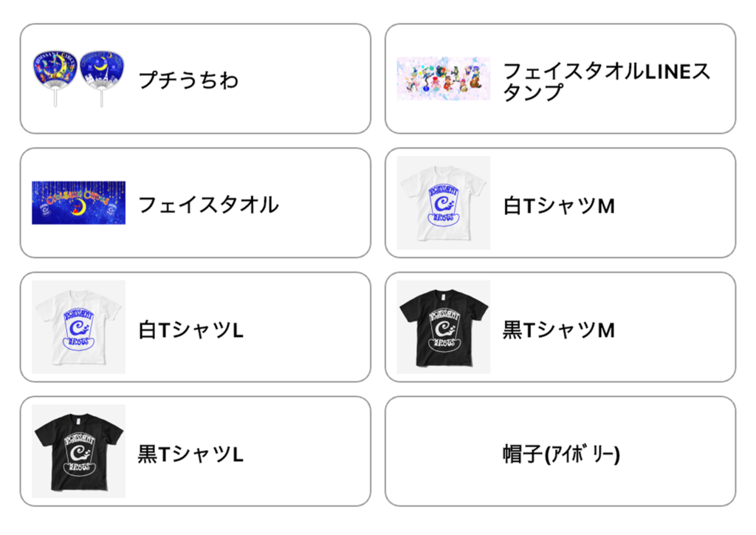Viewport: 756px width, 535px height.
Task: Click the white hat logo on 黒TシャツL
Action: [x=78, y=452]
